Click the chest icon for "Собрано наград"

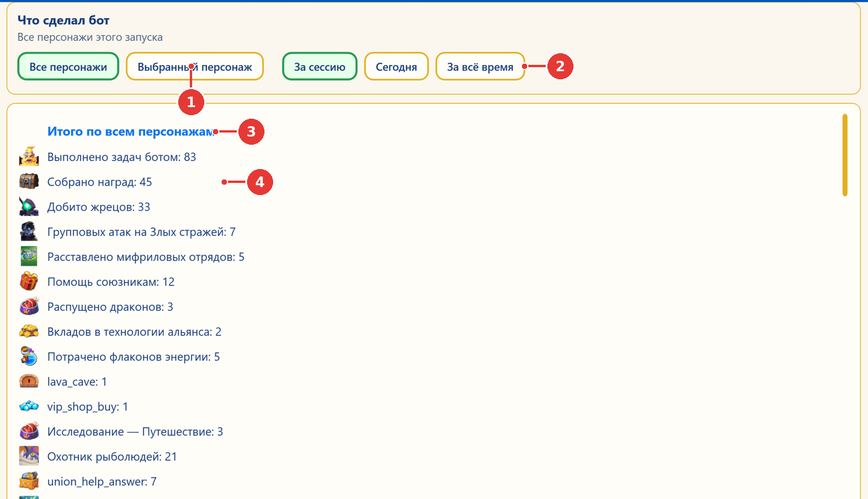(x=29, y=182)
